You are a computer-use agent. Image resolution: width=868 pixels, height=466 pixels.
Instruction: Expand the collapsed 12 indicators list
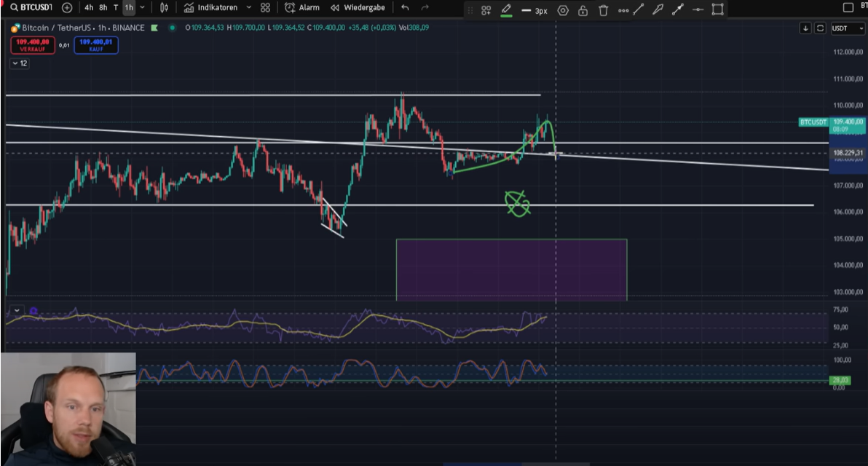(x=20, y=63)
